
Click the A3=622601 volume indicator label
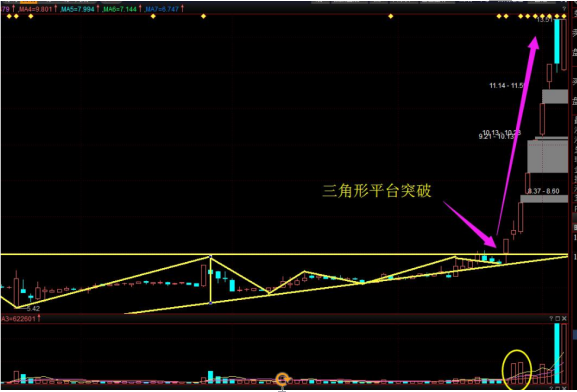click(x=18, y=319)
